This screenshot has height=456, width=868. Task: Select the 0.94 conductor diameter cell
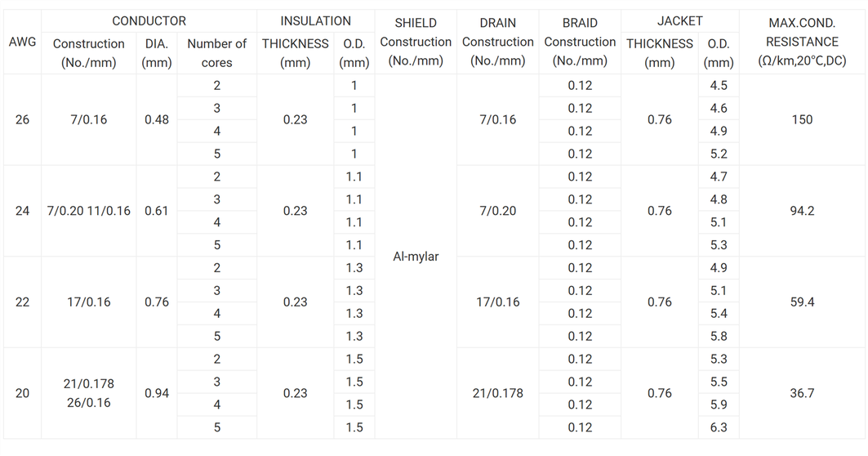click(x=157, y=393)
